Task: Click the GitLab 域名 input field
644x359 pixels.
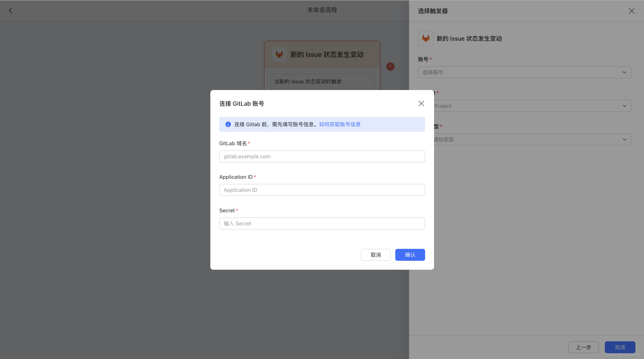Action: click(x=322, y=156)
